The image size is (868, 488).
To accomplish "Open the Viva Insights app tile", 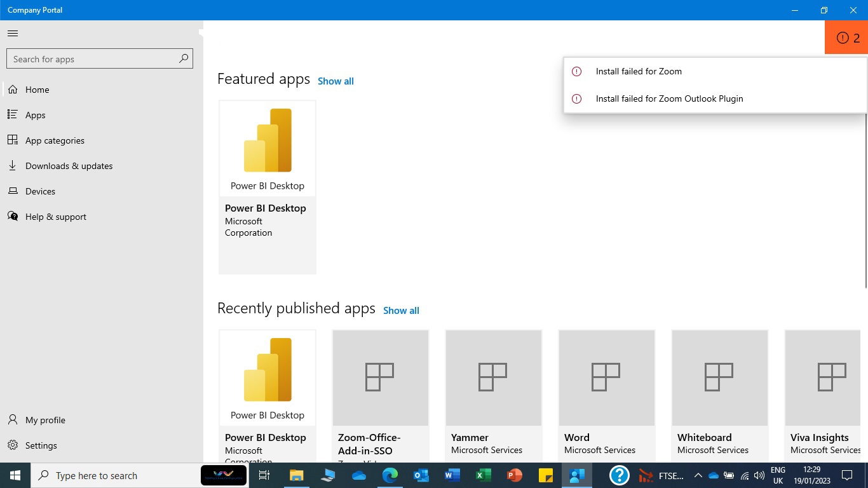I will coord(824,396).
